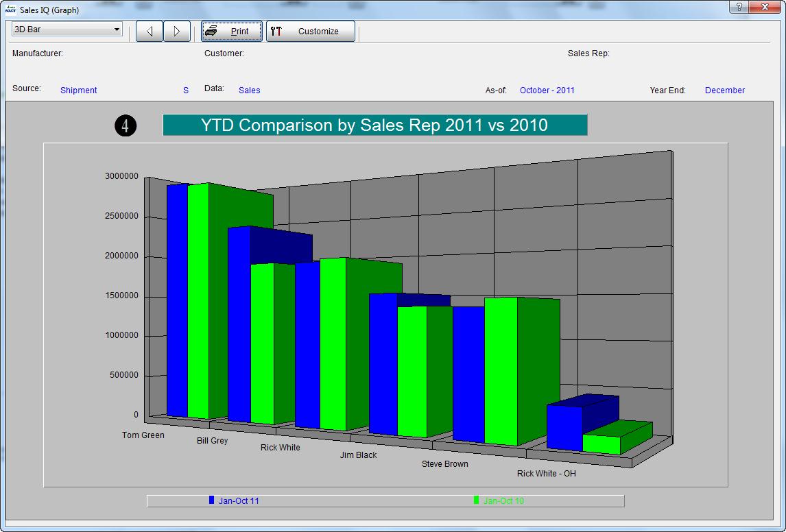Click the chart title YTD Comparison by Sales Rep

375,125
